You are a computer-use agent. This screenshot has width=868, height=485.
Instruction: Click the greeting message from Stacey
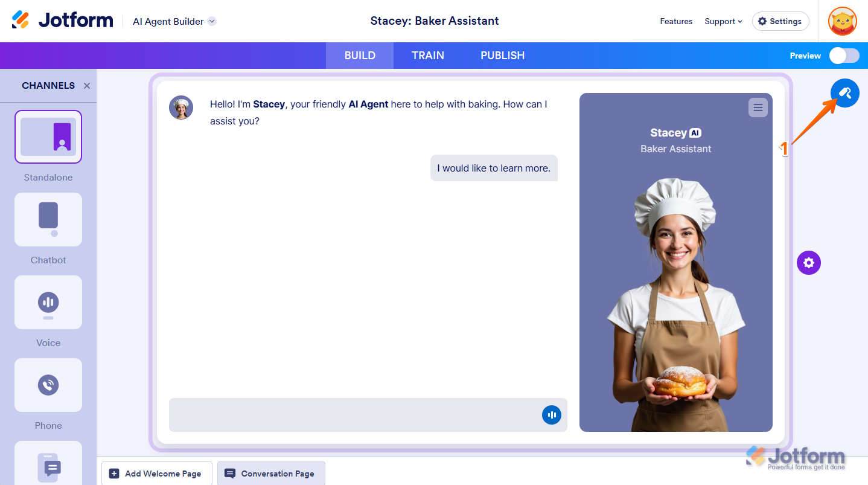(379, 112)
